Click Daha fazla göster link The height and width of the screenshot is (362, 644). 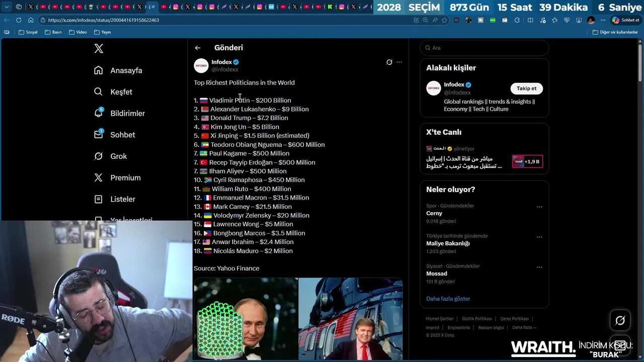(448, 299)
